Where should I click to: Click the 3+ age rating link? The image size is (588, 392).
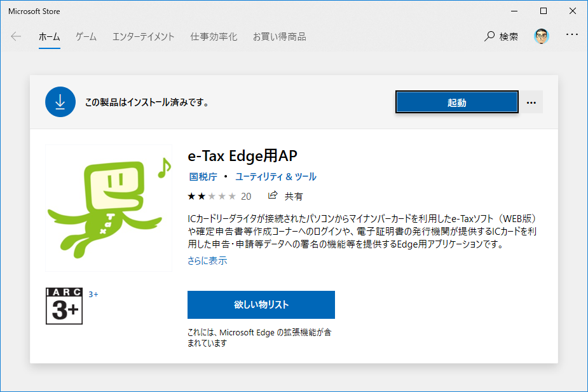point(93,295)
